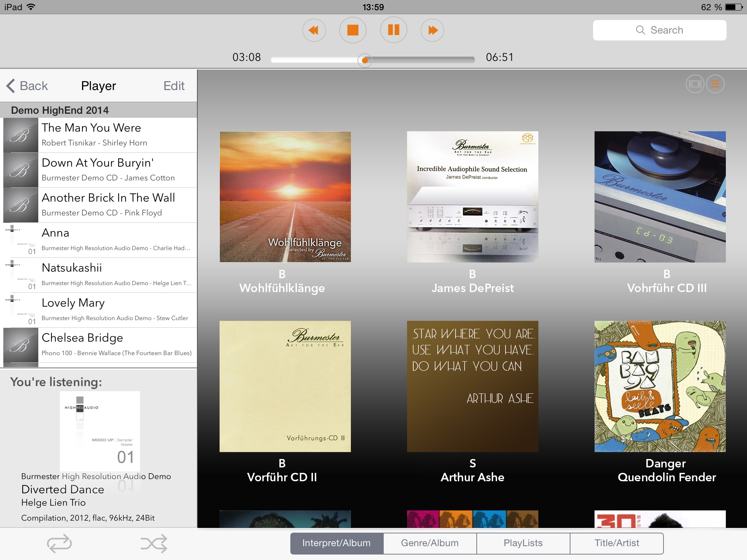
Task: Tap the elapsed time 03:08 label
Action: pyautogui.click(x=247, y=57)
